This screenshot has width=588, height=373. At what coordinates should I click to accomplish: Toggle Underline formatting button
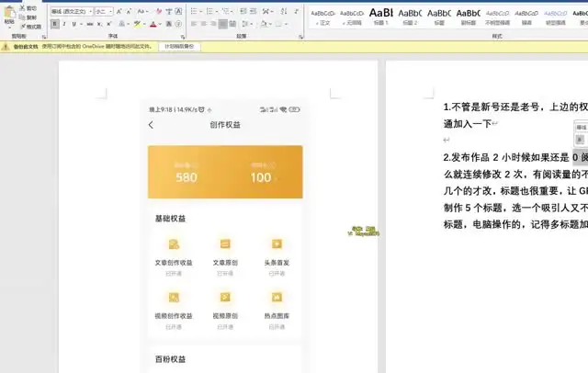(x=73, y=24)
